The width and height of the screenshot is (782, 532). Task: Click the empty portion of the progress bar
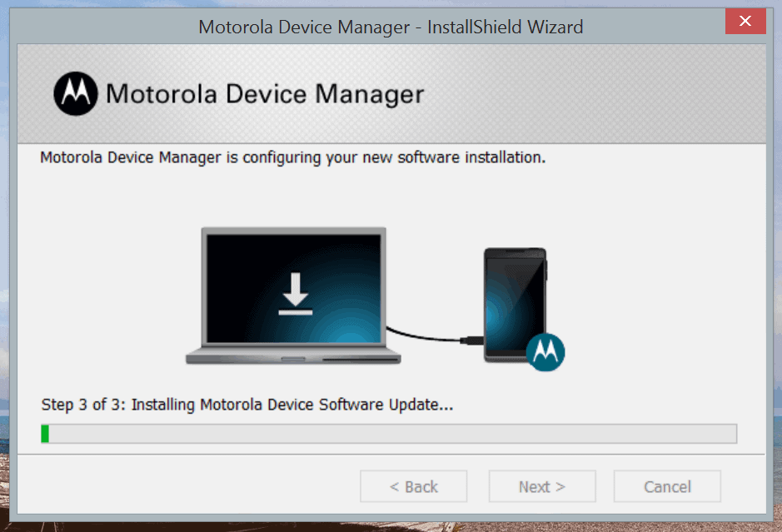pos(391,433)
